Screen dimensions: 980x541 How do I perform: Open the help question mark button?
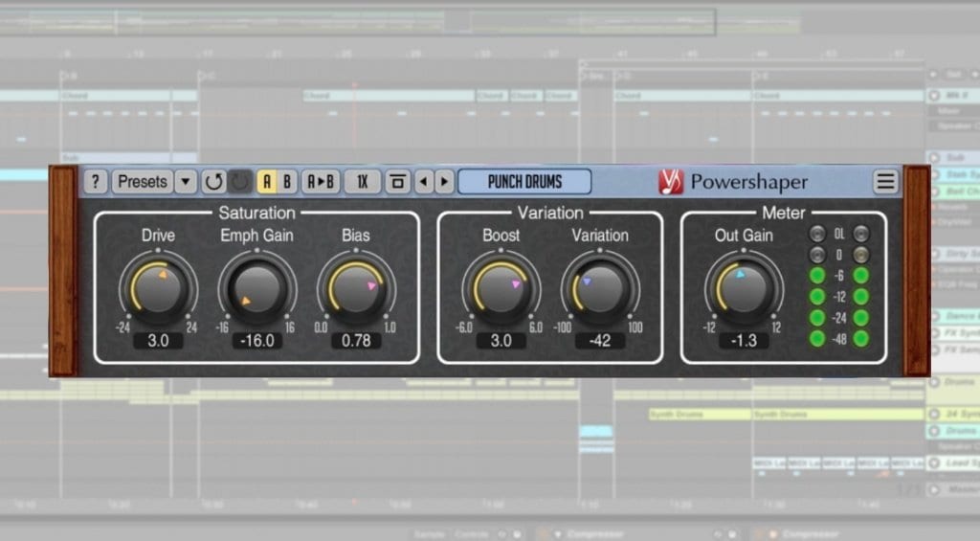click(x=95, y=182)
